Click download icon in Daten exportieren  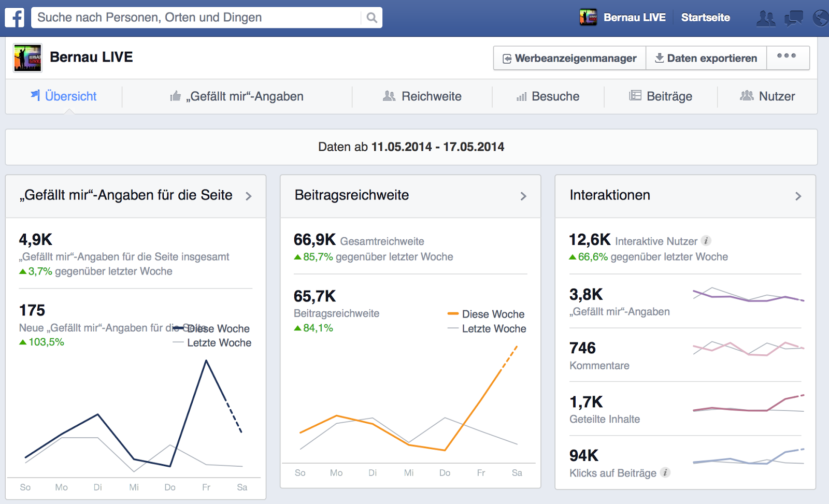point(659,57)
